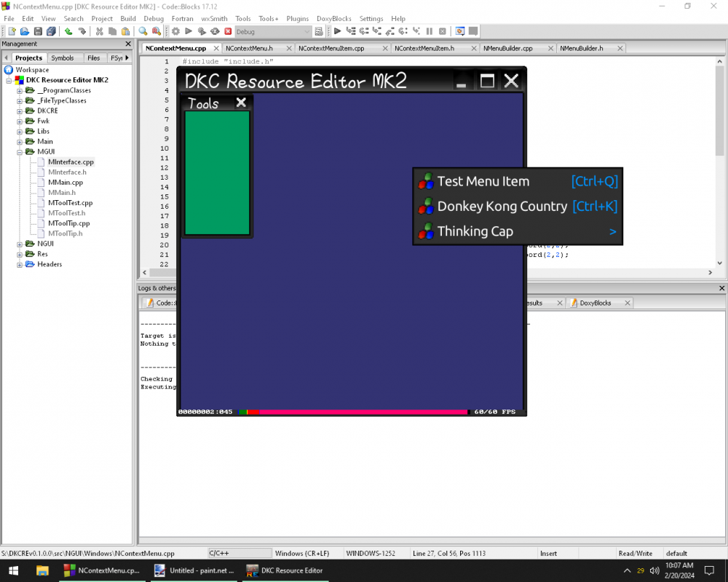Image resolution: width=728 pixels, height=582 pixels.
Task: Click the New file toolbar icon
Action: [x=12, y=31]
